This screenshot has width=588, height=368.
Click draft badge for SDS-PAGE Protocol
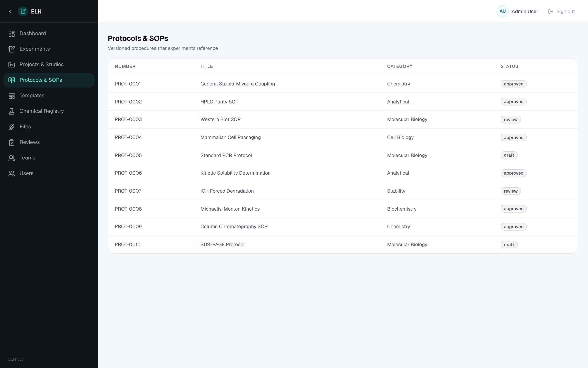(x=509, y=245)
